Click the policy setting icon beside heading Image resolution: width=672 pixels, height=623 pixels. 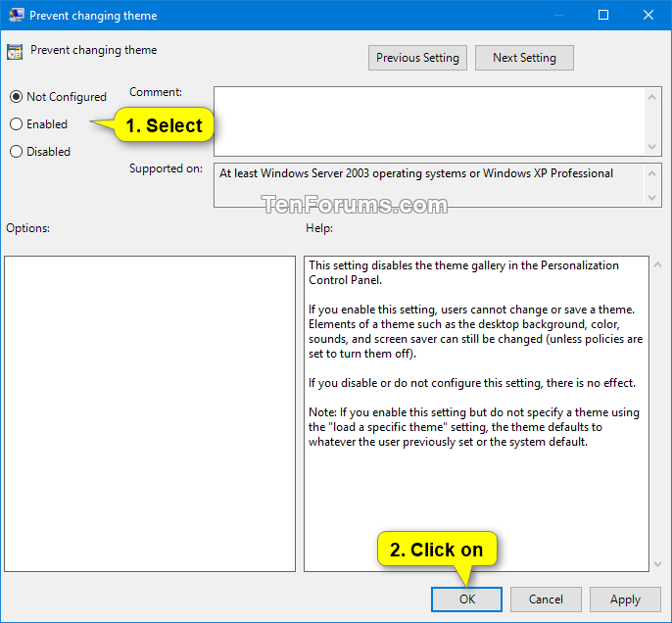tap(15, 51)
